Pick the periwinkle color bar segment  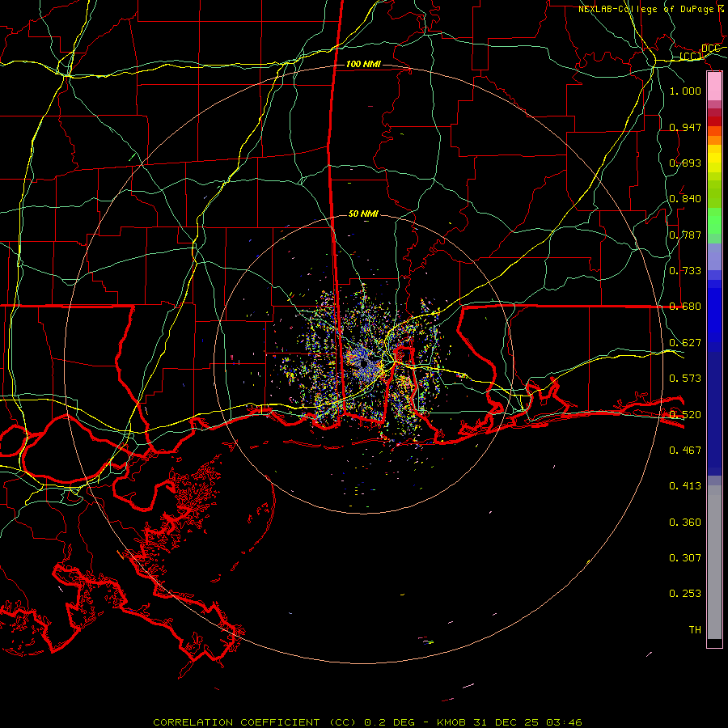coord(714,256)
